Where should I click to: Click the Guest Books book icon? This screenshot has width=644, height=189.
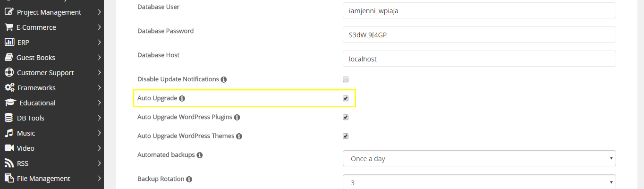[x=8, y=58]
